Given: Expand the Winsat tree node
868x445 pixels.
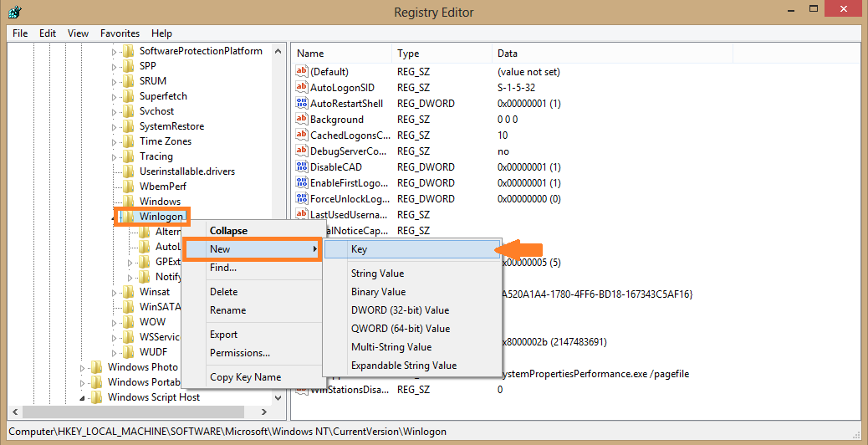Looking at the screenshot, I should coord(115,293).
